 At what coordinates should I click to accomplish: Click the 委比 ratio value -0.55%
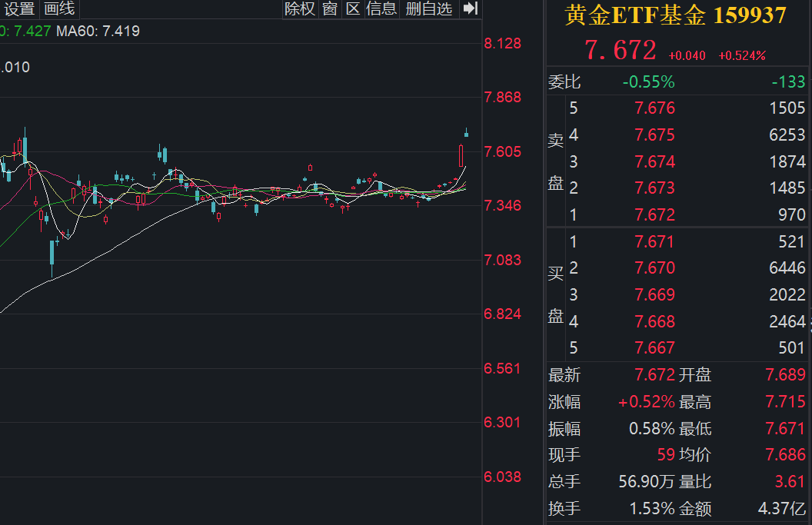[x=648, y=81]
